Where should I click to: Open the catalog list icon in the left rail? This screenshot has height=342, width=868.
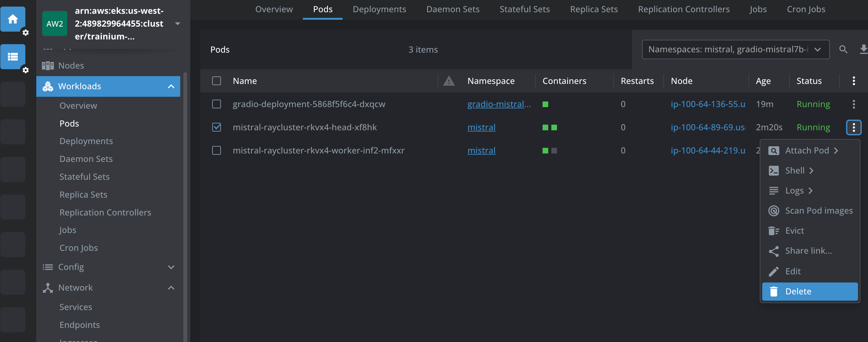coord(13,56)
